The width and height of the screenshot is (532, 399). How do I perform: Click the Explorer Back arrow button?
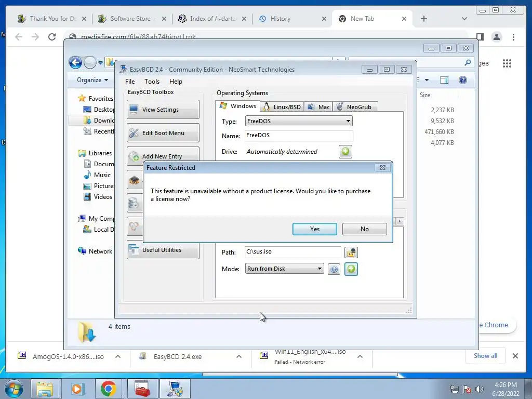click(x=75, y=62)
